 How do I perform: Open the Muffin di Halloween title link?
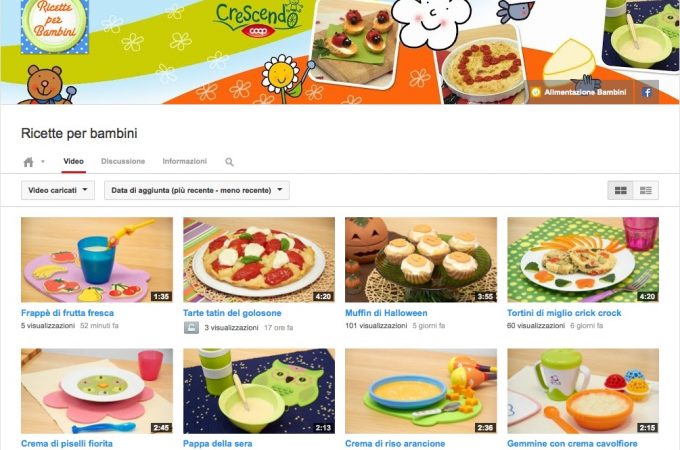coord(386,313)
